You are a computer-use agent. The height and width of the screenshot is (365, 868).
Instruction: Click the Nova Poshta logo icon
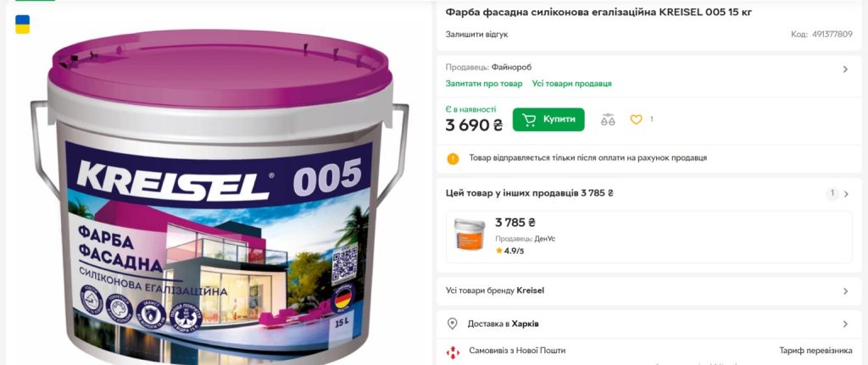pos(453,351)
